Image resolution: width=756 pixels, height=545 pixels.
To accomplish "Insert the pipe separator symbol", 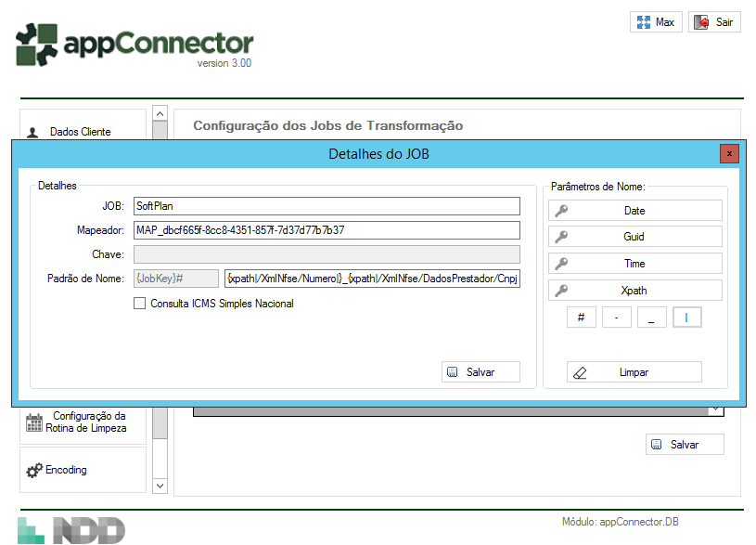I will 686,318.
